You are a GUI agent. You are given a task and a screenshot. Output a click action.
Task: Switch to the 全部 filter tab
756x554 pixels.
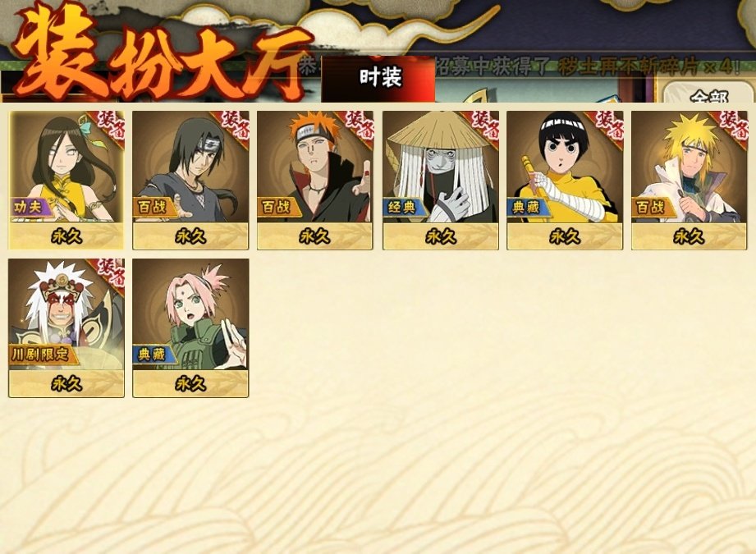point(708,94)
